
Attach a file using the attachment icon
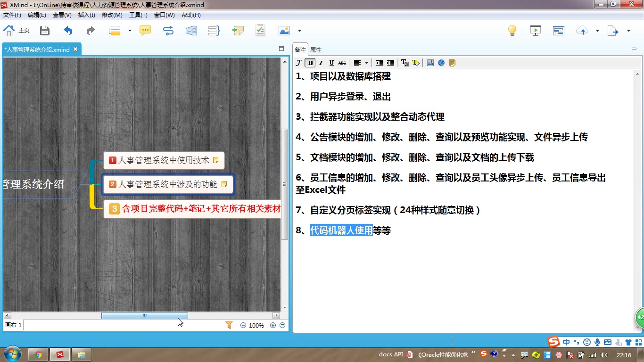[238, 30]
